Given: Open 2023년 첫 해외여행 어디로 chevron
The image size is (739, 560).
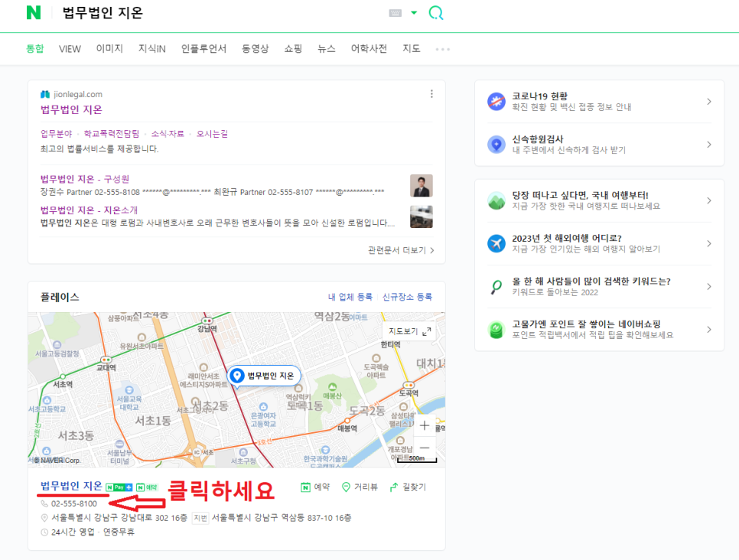Looking at the screenshot, I should (x=709, y=243).
